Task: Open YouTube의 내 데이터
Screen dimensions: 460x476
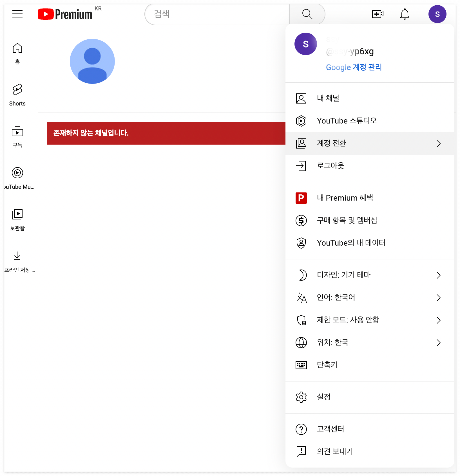Action: tap(370, 243)
